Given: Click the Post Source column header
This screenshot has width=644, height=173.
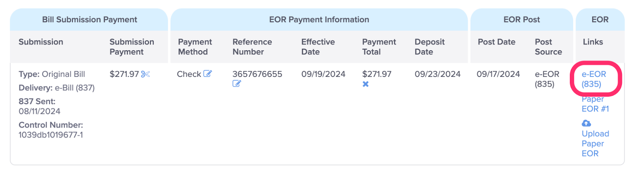Looking at the screenshot, I should click(x=548, y=47).
